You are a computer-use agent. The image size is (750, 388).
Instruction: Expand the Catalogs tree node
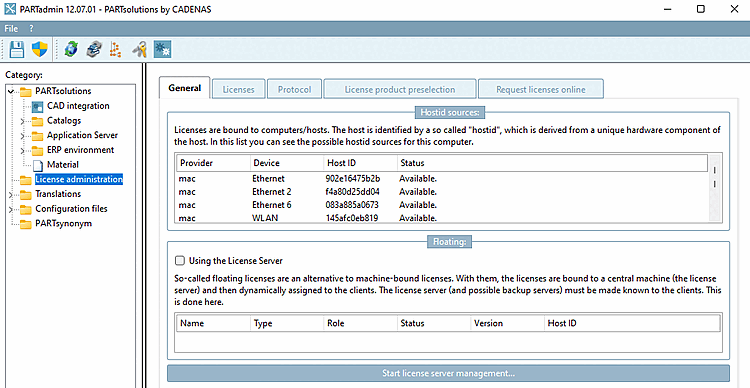point(22,121)
